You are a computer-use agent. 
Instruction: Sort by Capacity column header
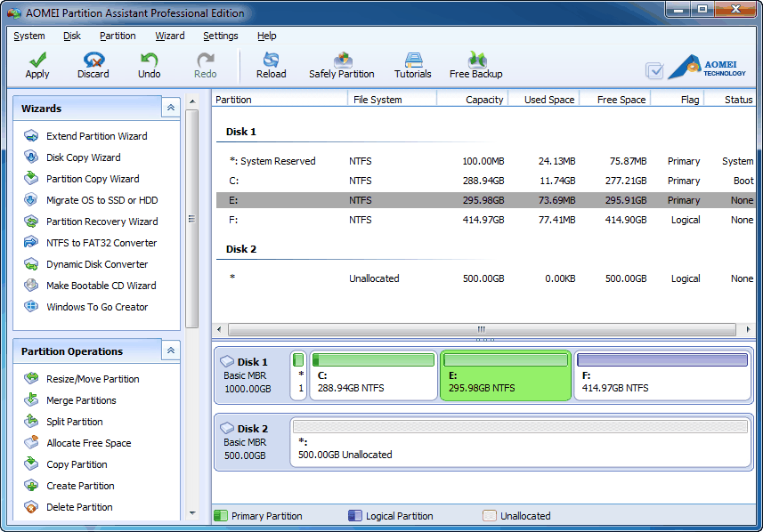473,100
